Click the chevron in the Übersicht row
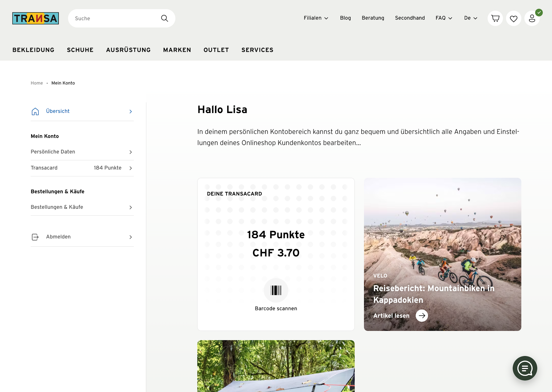 (131, 111)
